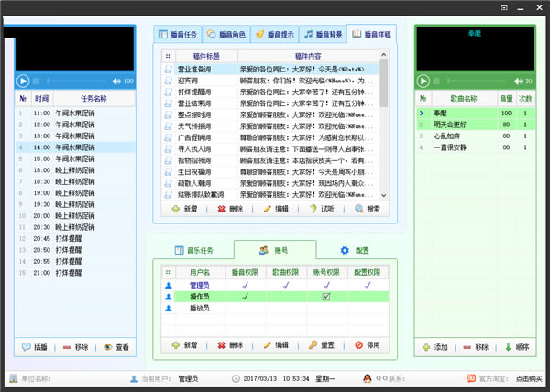Select the 广告促销词 script row
The height and width of the screenshot is (392, 550).
(x=270, y=137)
